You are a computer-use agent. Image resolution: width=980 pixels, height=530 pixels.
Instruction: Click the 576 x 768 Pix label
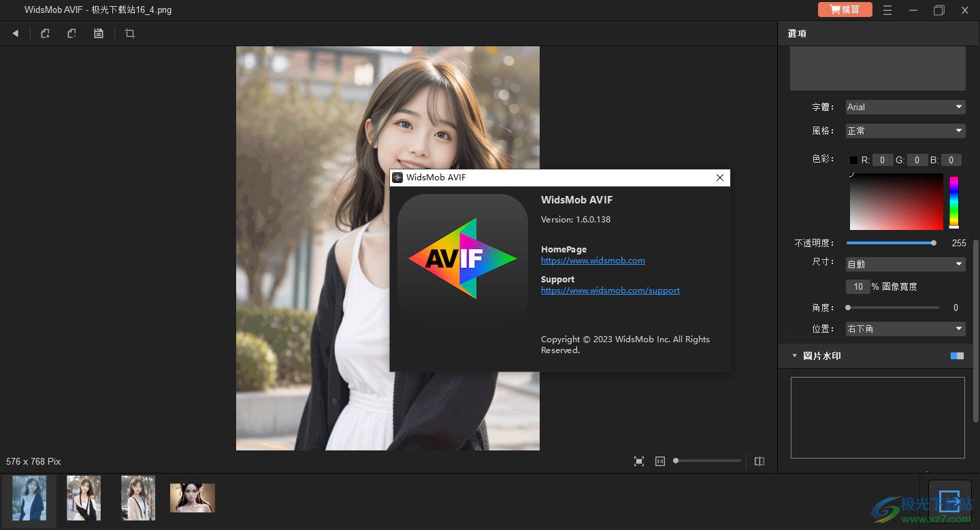33,461
